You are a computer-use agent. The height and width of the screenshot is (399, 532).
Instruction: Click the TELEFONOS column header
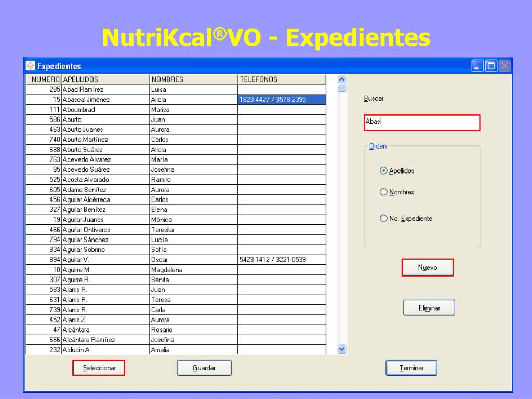pyautogui.click(x=282, y=79)
